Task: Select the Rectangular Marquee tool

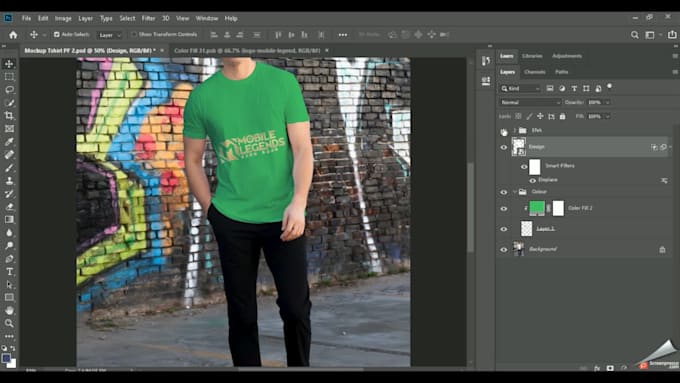Action: [9, 77]
